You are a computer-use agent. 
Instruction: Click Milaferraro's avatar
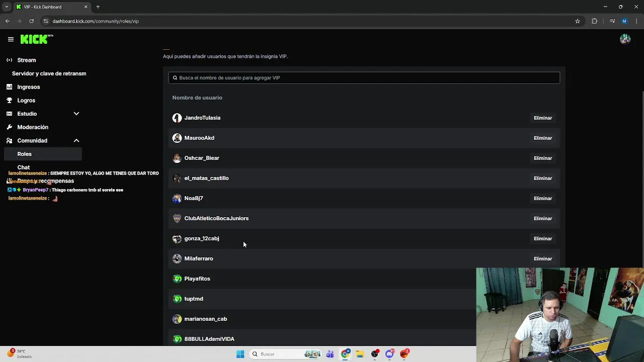tap(177, 258)
